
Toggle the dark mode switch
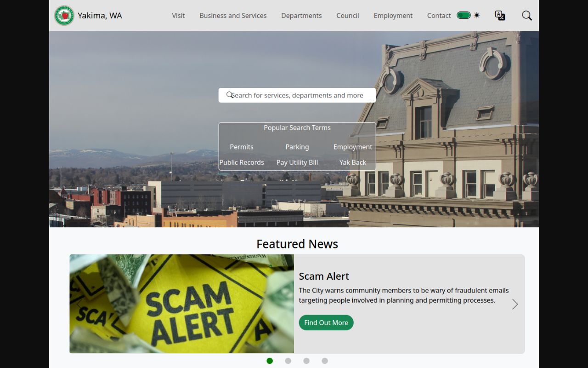coord(464,15)
